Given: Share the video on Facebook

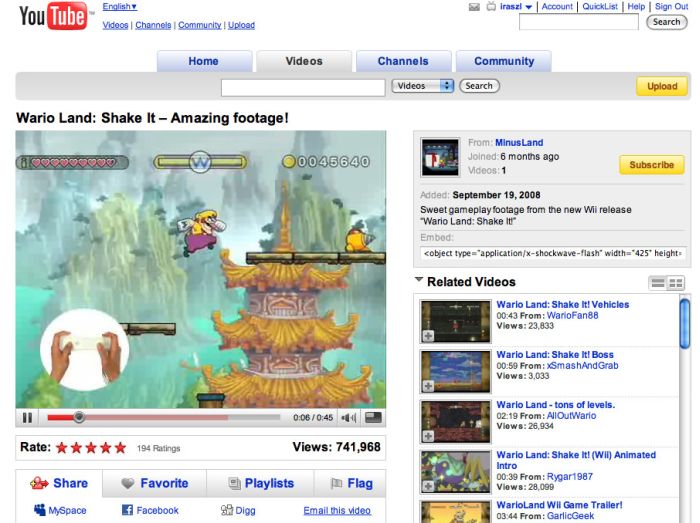Looking at the screenshot, I should (x=128, y=510).
